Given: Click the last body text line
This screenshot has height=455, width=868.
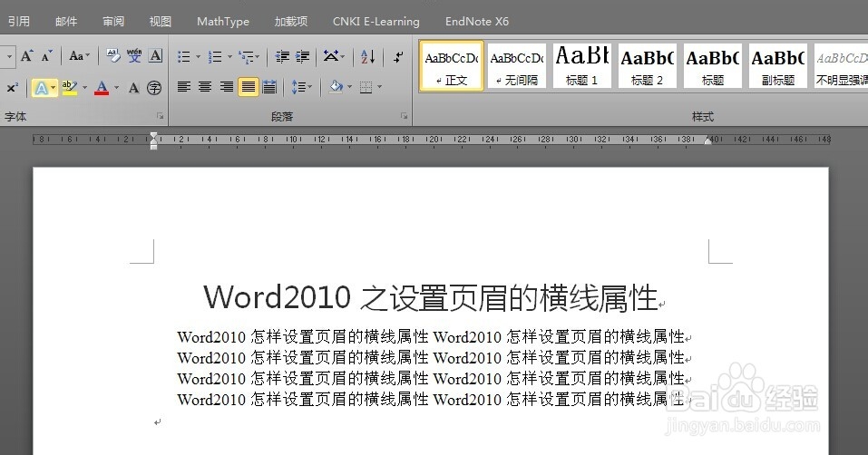Looking at the screenshot, I should [431, 399].
